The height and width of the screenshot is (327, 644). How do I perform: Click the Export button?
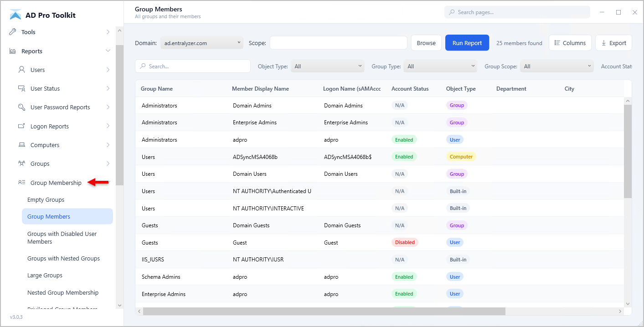click(613, 43)
